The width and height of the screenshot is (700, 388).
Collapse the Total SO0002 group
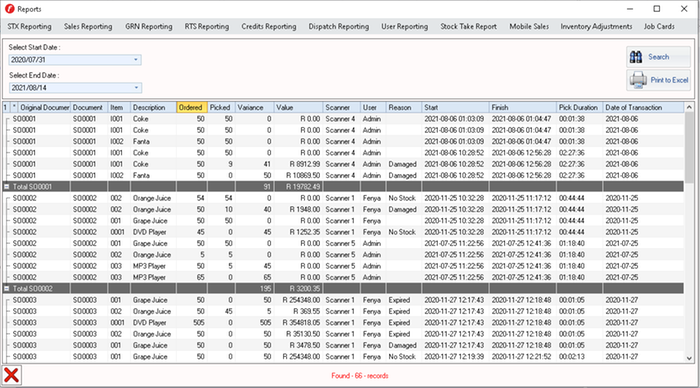[x=7, y=288]
